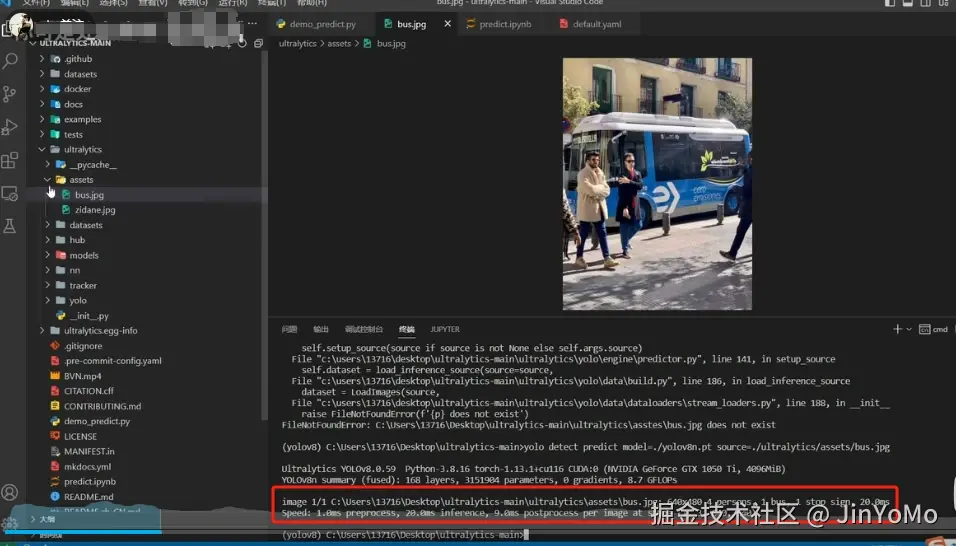This screenshot has width=956, height=546.
Task: Click the bus.jpg breadcrumb segment
Action: [x=384, y=43]
